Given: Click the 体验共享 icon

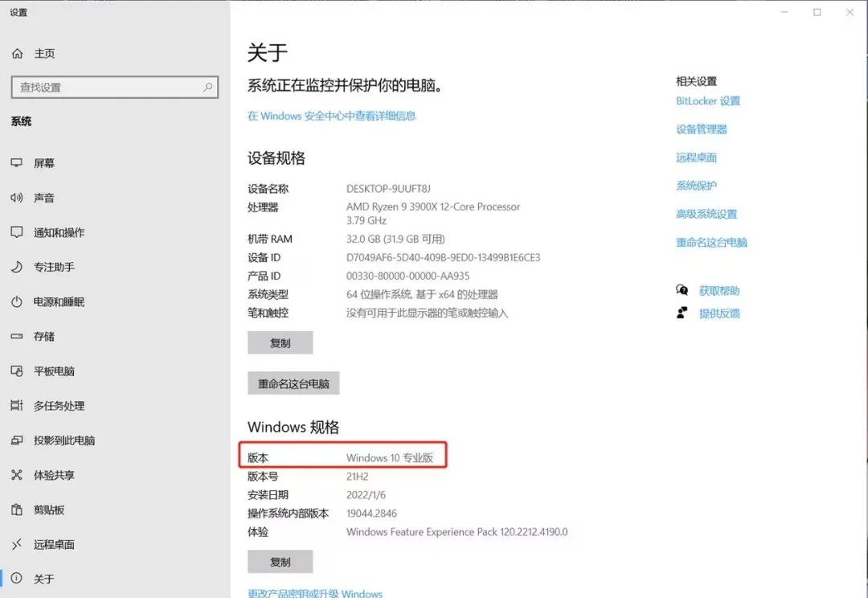Looking at the screenshot, I should click(17, 475).
